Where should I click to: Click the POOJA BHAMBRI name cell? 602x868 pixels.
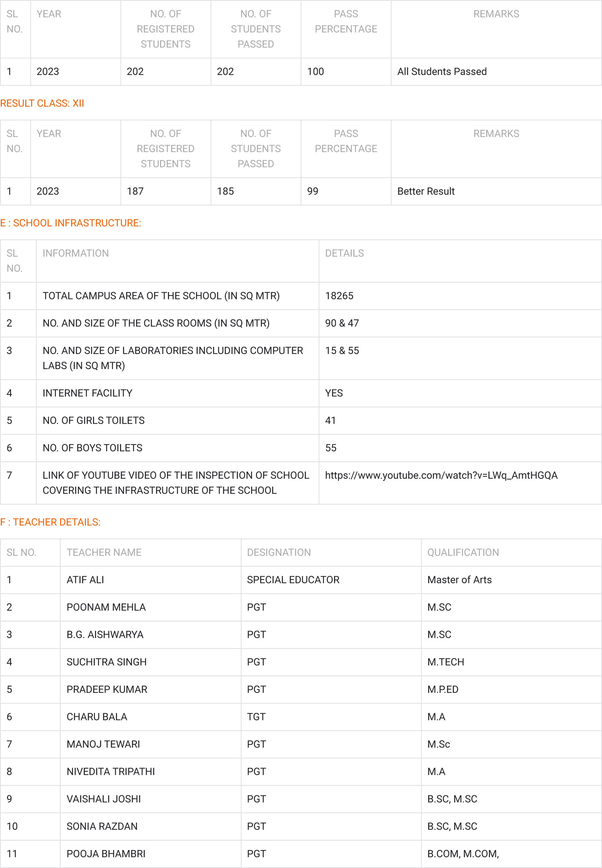[x=106, y=854]
